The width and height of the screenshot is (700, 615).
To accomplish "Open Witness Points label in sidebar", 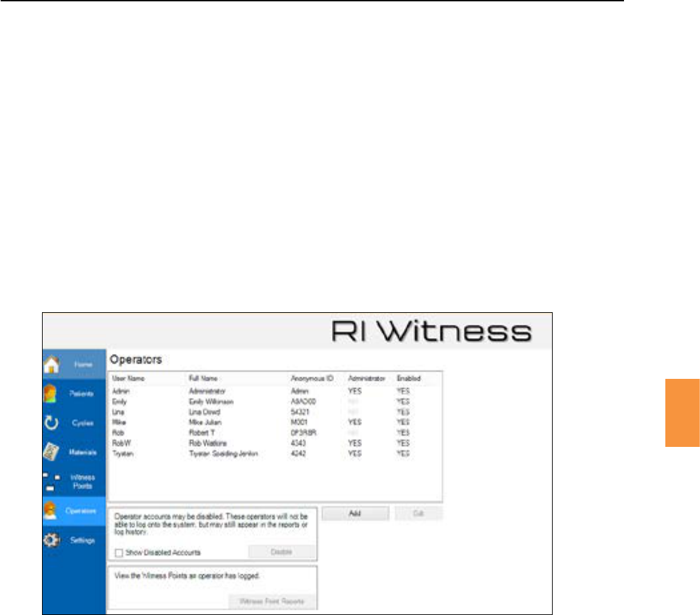I will coord(83,482).
